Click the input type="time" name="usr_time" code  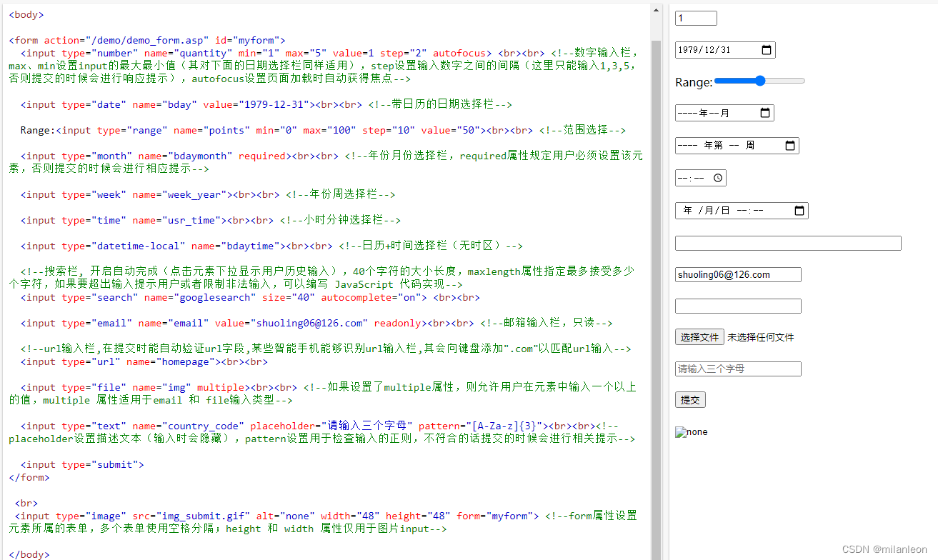coord(124,220)
